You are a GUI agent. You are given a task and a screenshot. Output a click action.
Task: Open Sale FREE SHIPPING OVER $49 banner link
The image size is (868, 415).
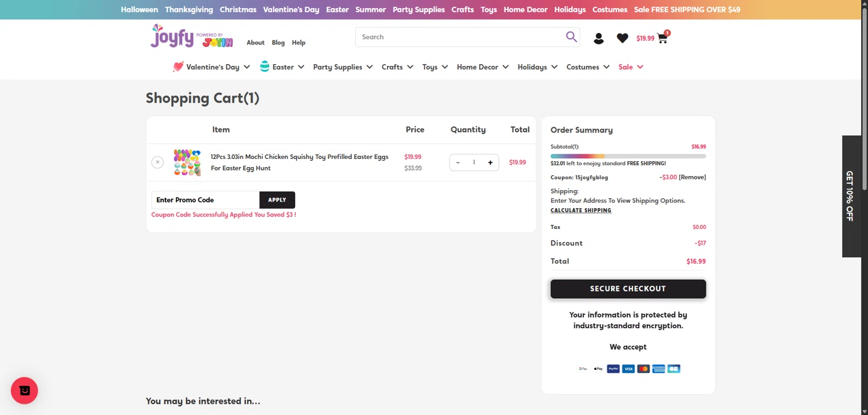tap(687, 10)
